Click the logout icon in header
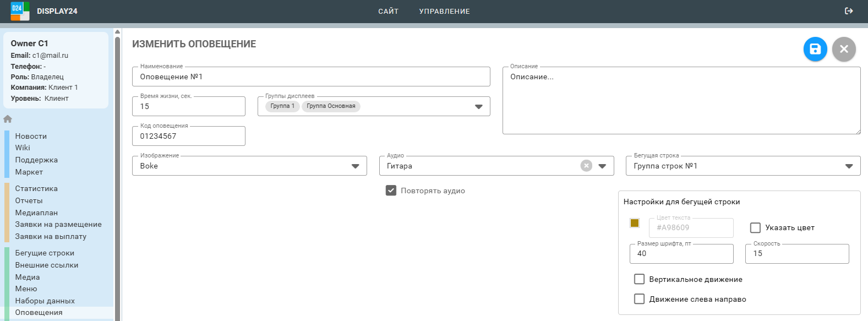The height and width of the screenshot is (321, 868). 849,11
